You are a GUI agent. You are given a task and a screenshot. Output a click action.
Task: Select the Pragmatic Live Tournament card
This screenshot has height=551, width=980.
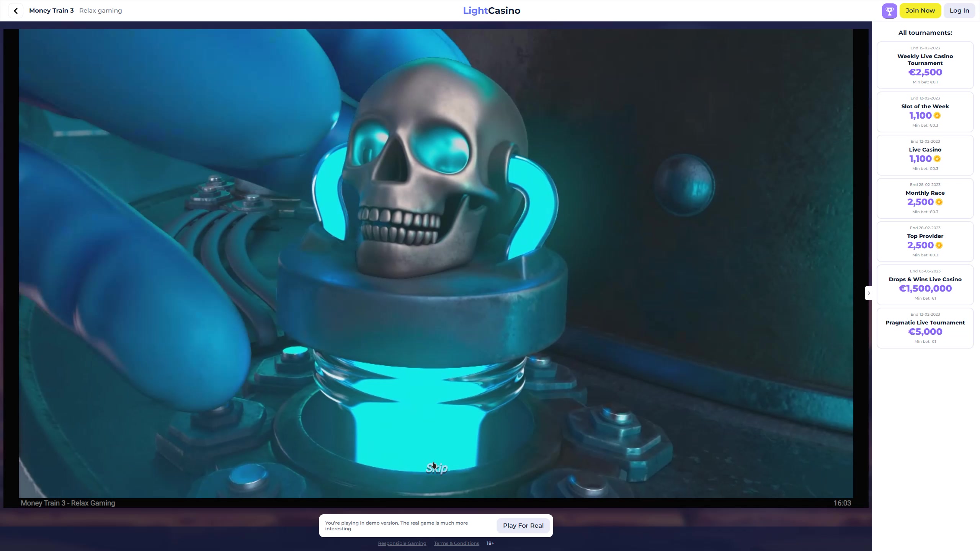point(925,328)
